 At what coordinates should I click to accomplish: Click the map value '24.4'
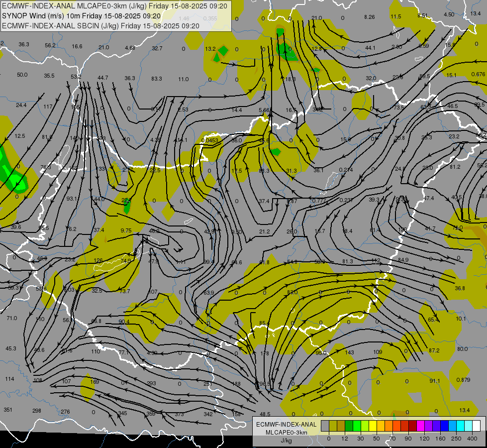[x=21, y=105]
